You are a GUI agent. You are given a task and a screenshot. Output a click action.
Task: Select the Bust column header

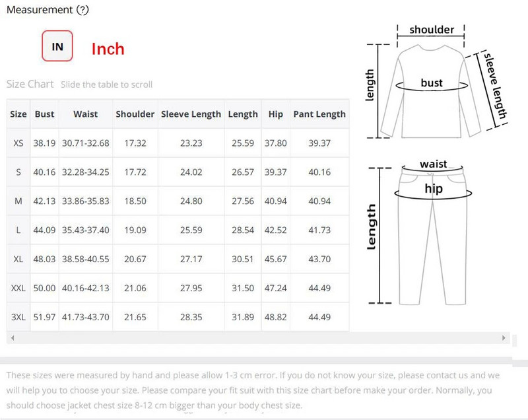(x=44, y=114)
